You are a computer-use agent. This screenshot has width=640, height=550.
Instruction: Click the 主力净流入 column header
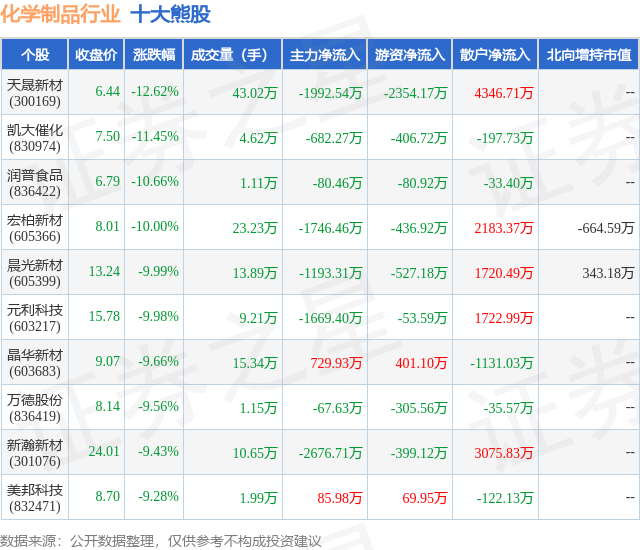[x=325, y=55]
